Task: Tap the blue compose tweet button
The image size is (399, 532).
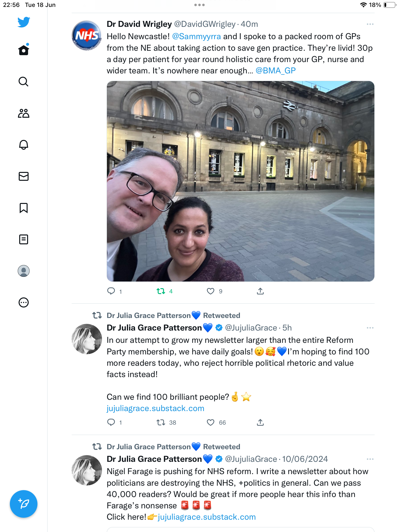Action: point(24,504)
